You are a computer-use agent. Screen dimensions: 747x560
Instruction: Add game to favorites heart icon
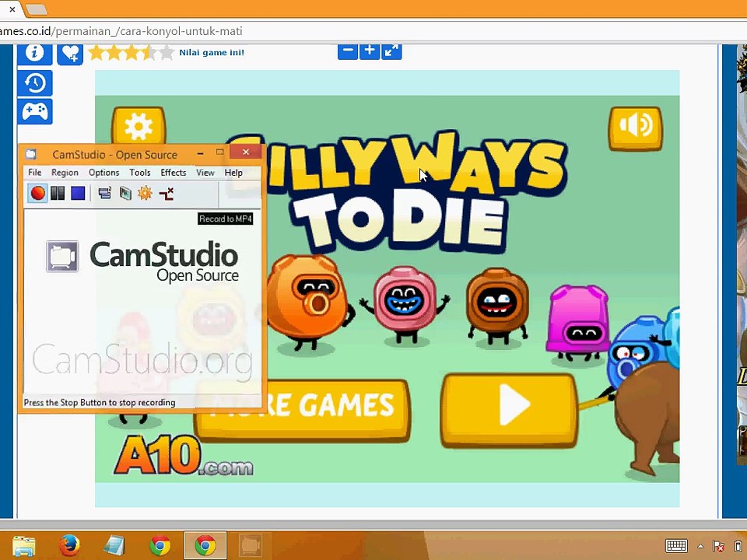pos(70,54)
